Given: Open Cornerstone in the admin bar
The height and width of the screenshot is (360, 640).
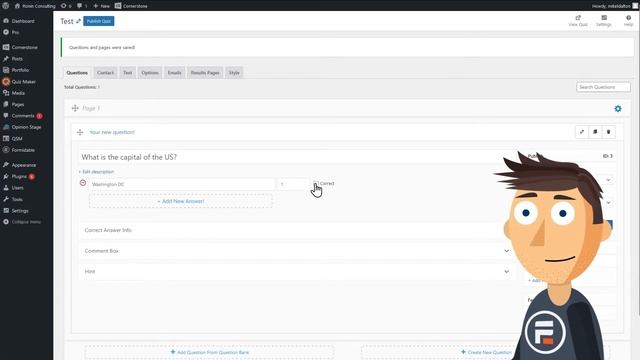Looking at the screenshot, I should coord(131,6).
